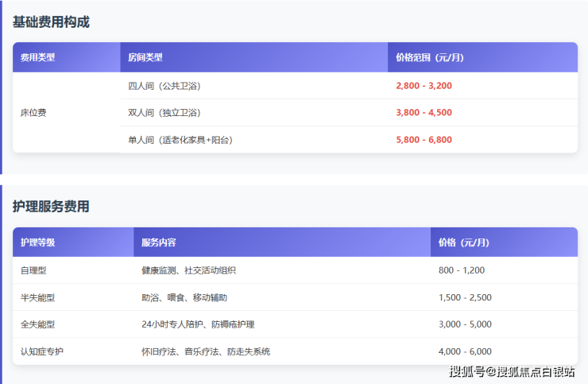Click the red price 2,800 - 3,200
This screenshot has height=384, width=588.
click(424, 86)
